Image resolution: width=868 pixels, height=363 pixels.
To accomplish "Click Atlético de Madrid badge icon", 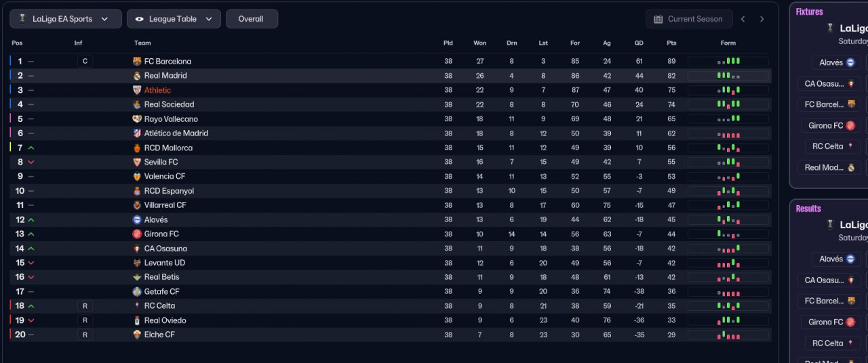I will (137, 133).
